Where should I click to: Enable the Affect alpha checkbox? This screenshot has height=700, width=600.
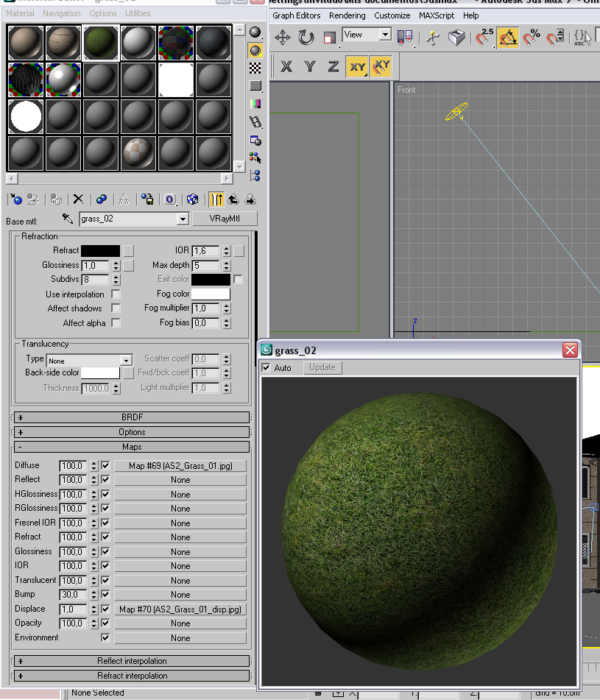(x=116, y=322)
